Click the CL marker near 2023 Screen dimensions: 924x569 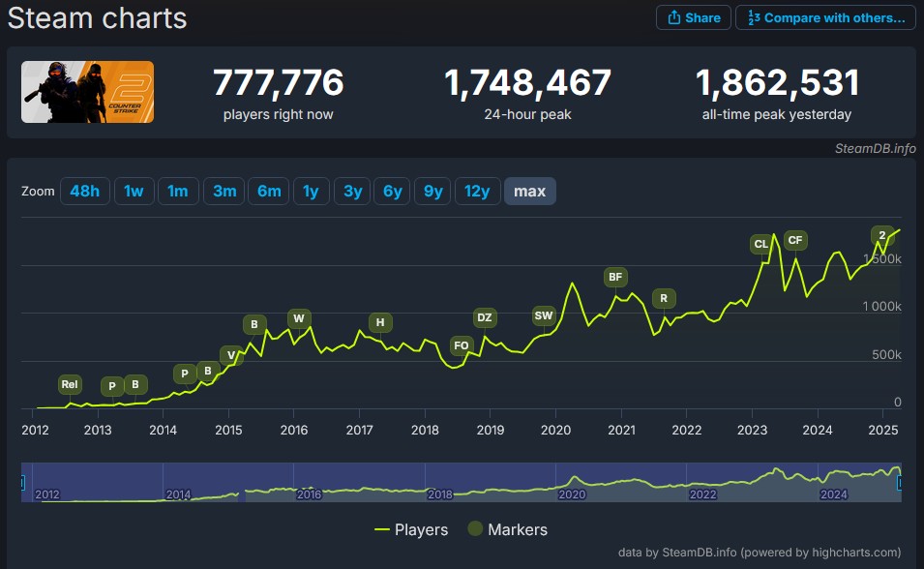pyautogui.click(x=761, y=244)
